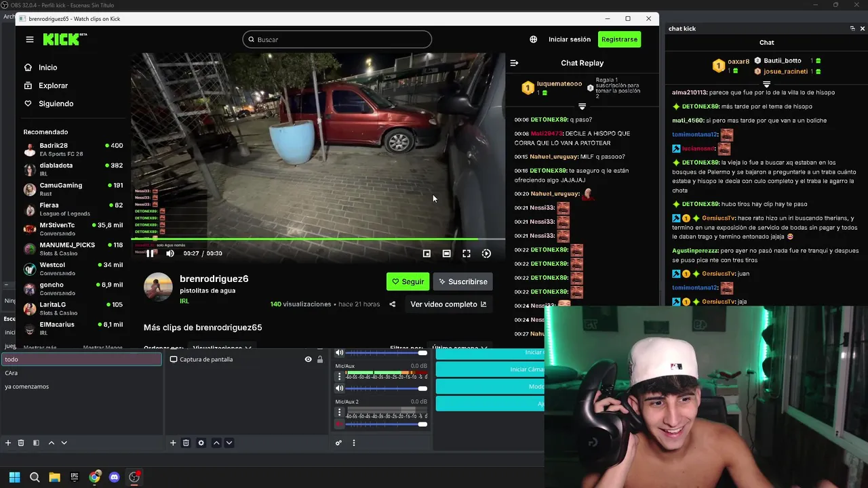
Task: Toggle lock on Captura de pantalla
Action: (320, 359)
